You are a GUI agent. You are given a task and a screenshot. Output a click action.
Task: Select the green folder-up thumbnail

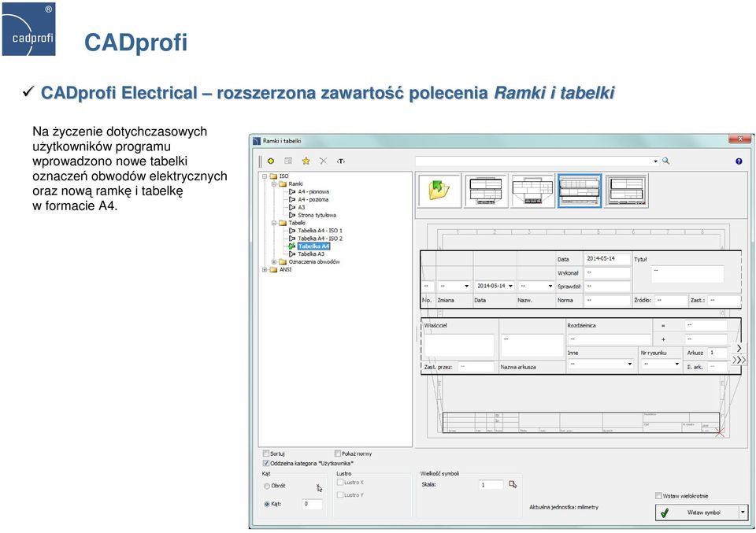439,191
